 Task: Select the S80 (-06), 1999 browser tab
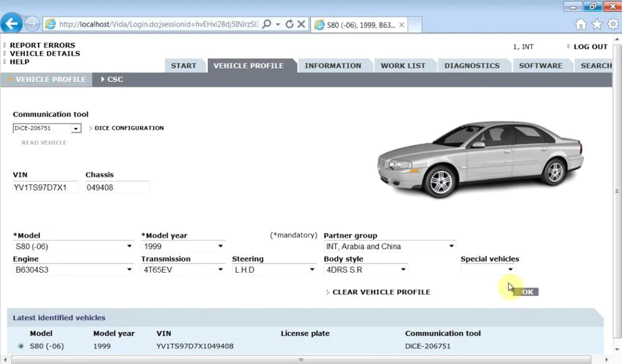(360, 25)
